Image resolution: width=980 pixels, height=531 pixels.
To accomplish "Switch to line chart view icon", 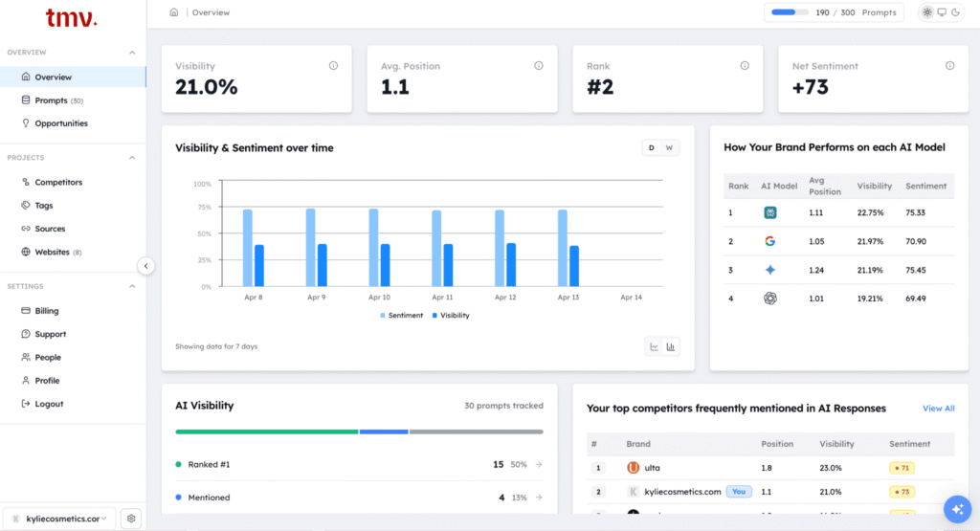I will tap(654, 346).
